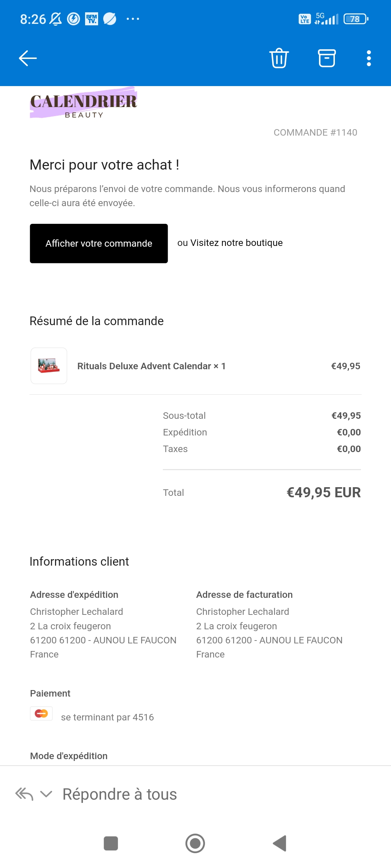Delete this email with the trash icon
This screenshot has height=868, width=391.
tap(279, 58)
